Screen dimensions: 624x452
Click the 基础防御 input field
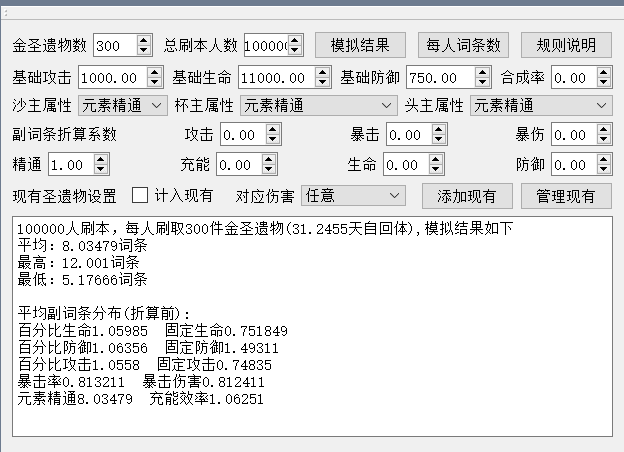432,78
